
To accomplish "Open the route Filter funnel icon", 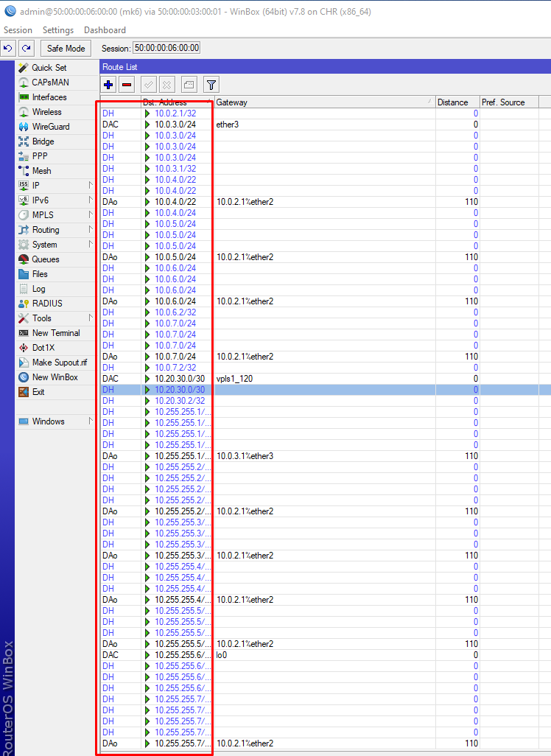I will [x=211, y=85].
